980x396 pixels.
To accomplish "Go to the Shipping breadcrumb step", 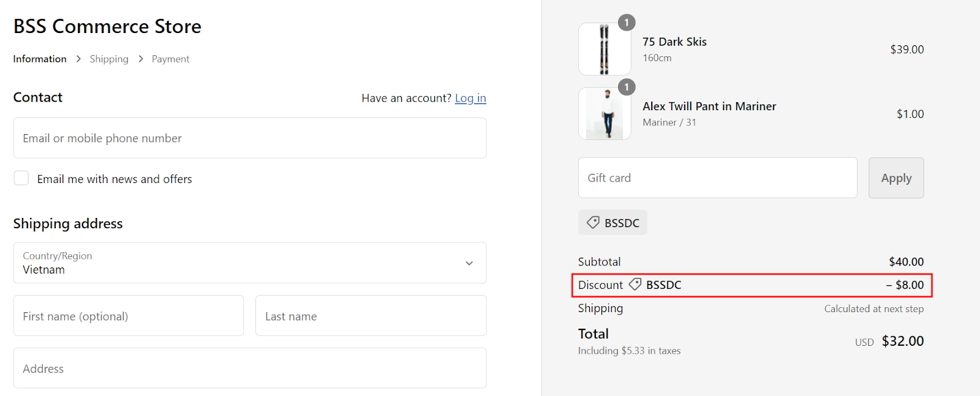I will pyautogui.click(x=109, y=59).
